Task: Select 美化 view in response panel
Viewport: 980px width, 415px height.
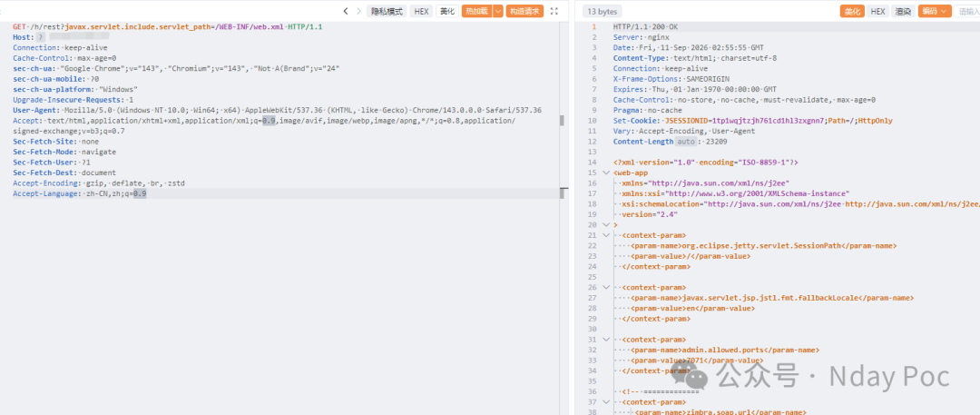Action: click(852, 11)
